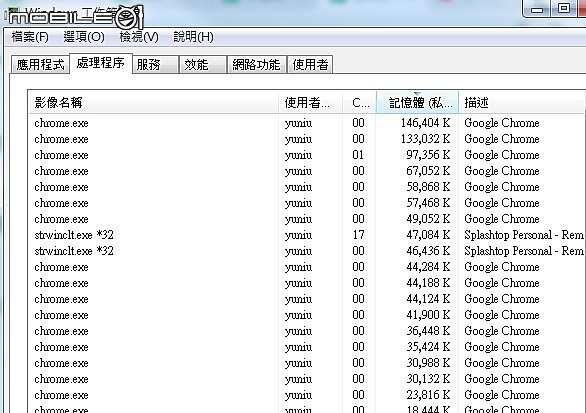Viewport: 586px width, 413px height.
Task: Select chrome.exe row using 44,284 K
Action: (x=306, y=267)
